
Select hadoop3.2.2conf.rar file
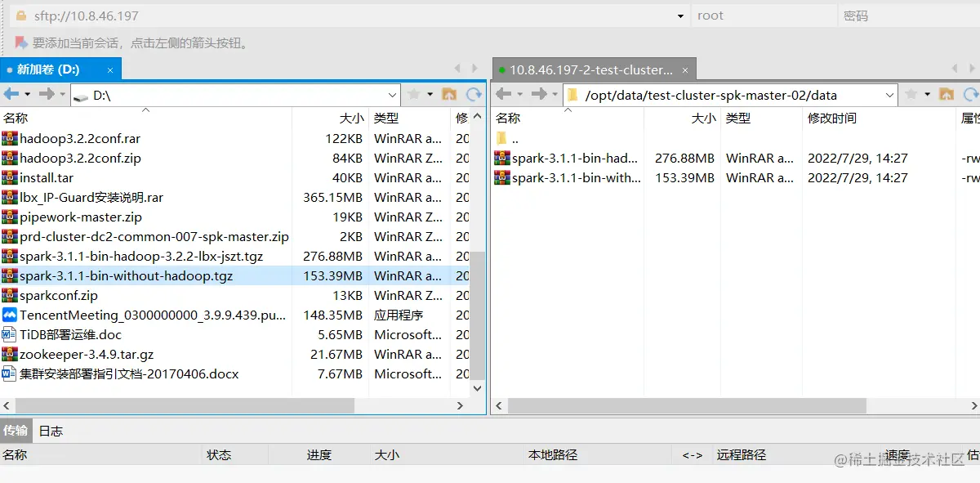pos(80,138)
